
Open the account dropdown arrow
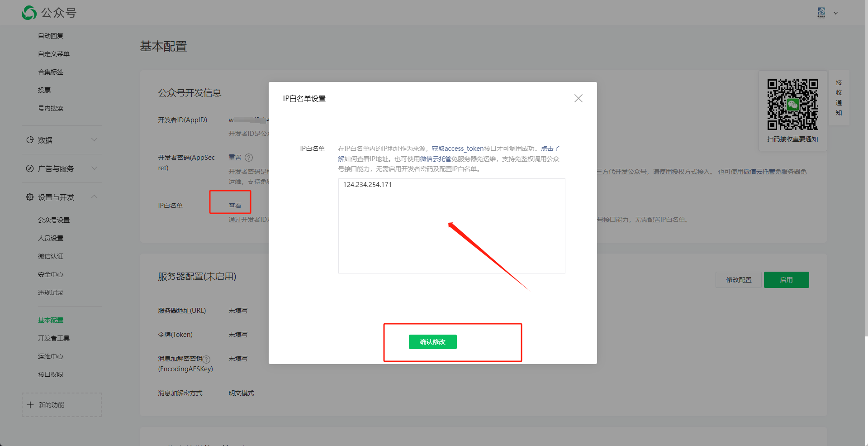(836, 13)
